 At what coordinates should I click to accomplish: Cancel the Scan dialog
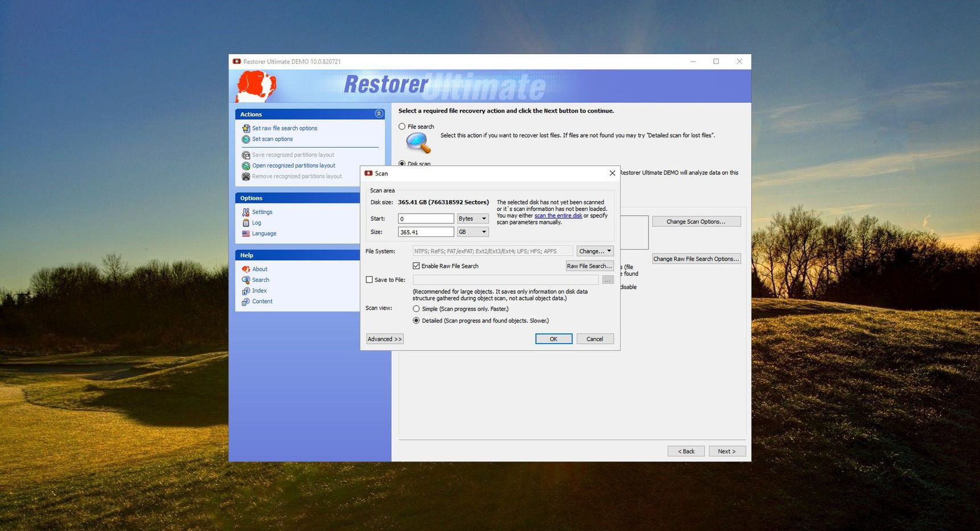(595, 339)
